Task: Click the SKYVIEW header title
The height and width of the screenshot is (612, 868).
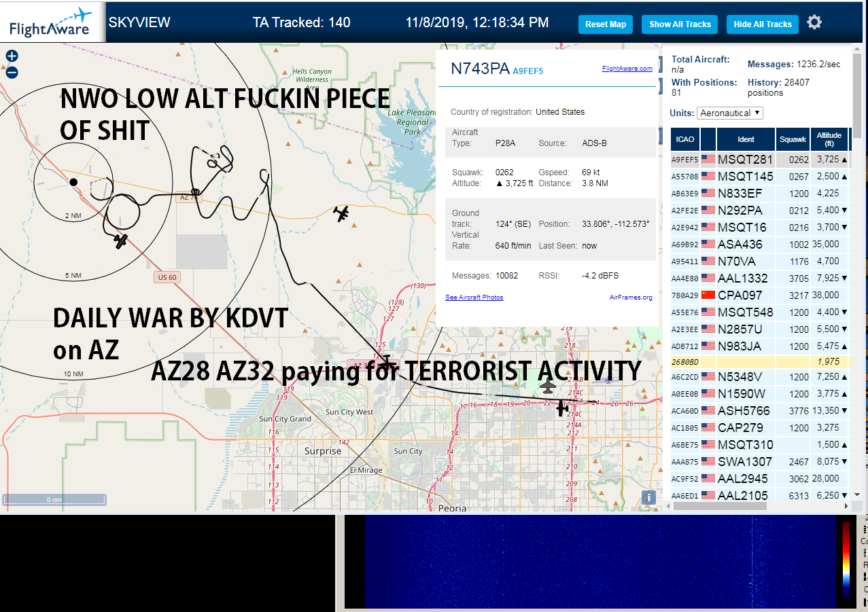Action: click(139, 22)
